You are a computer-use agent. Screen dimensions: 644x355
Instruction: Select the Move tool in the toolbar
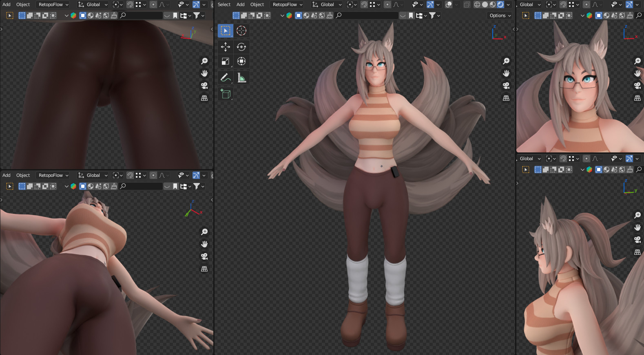click(225, 47)
